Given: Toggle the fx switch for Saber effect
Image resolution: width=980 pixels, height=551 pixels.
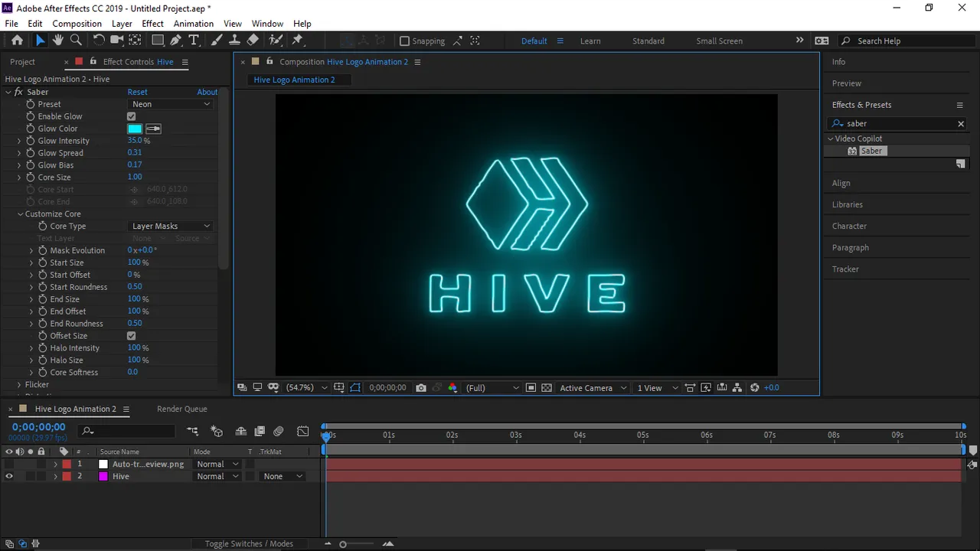Looking at the screenshot, I should (x=18, y=92).
